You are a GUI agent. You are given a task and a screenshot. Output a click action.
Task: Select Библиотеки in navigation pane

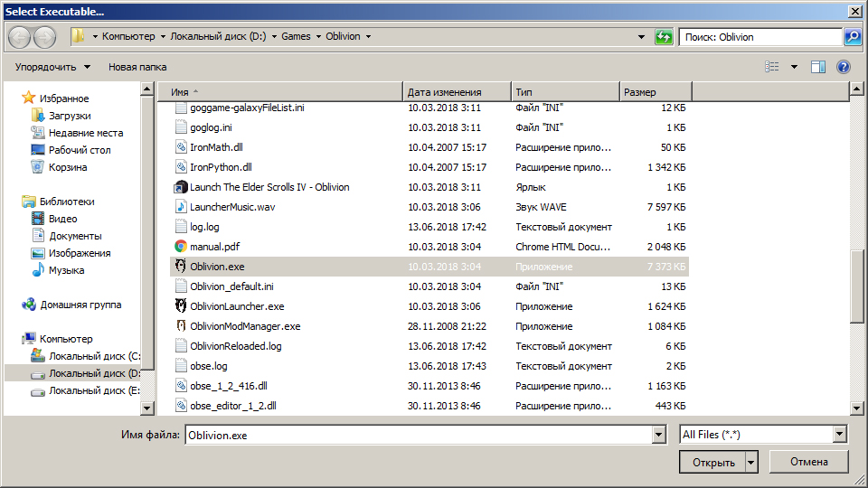click(66, 202)
